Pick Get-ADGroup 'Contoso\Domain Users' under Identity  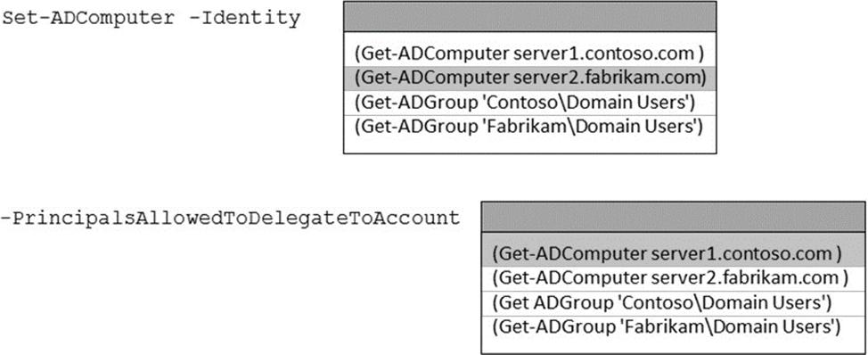[x=529, y=103]
